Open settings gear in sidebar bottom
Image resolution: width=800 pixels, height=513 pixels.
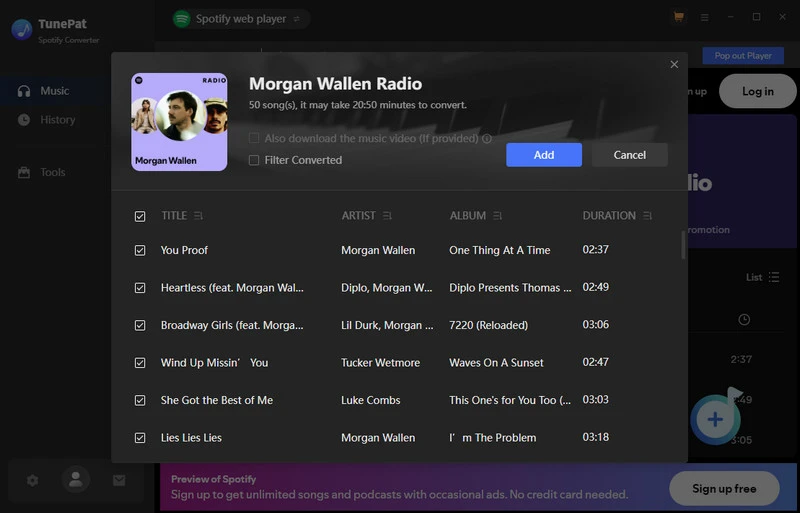[33, 480]
